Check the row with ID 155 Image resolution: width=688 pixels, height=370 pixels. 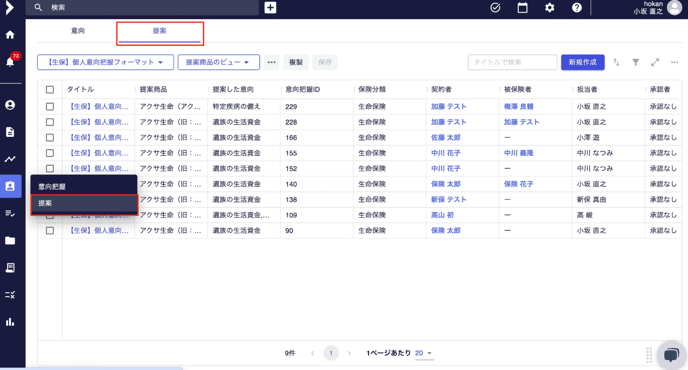pos(50,153)
